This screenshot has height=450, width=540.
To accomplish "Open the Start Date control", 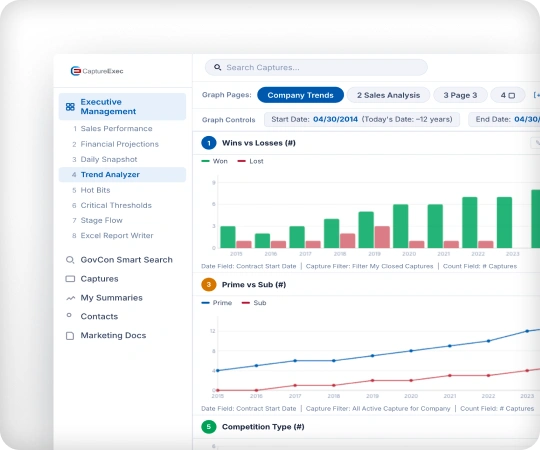I will pyautogui.click(x=362, y=119).
